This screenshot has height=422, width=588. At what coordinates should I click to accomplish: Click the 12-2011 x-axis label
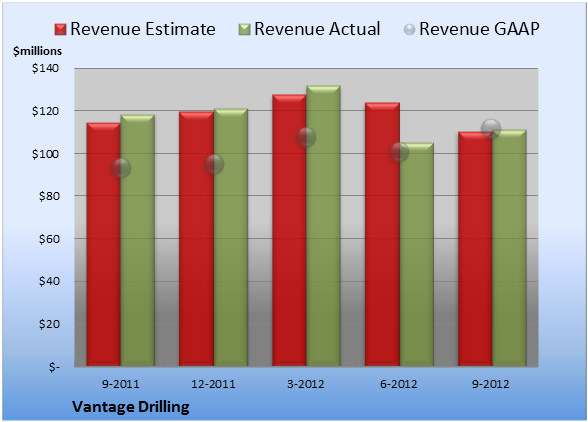point(213,384)
